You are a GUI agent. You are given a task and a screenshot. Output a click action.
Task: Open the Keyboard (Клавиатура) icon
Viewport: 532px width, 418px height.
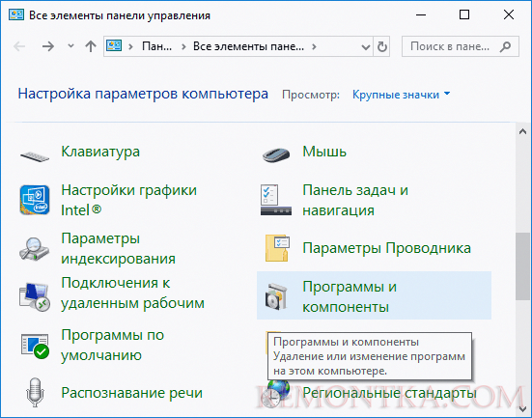[x=35, y=156]
